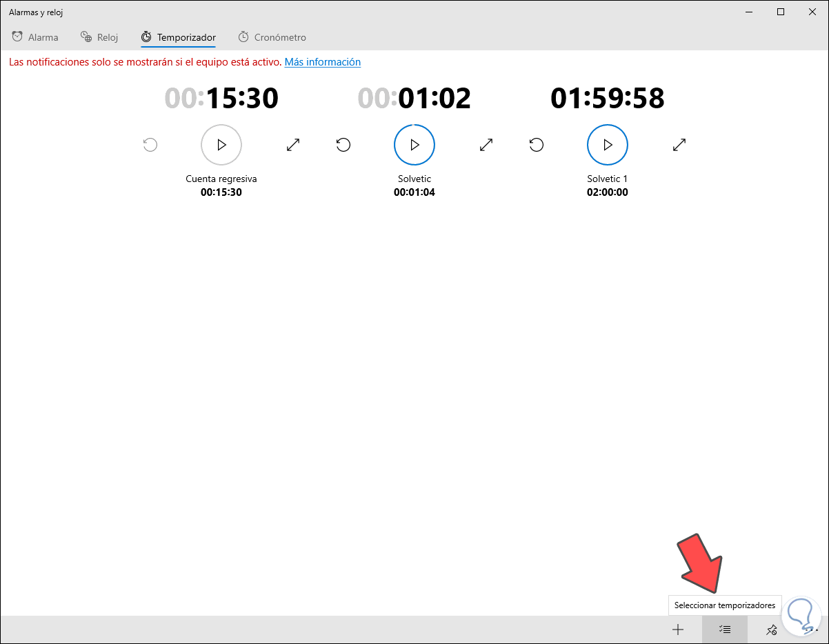
Task: Select the Solvetic timer name
Action: click(x=415, y=179)
